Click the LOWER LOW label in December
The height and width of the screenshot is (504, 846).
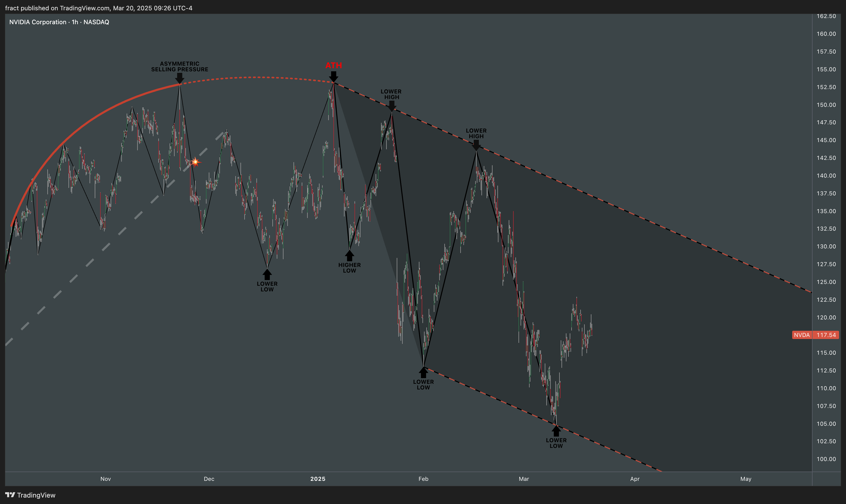[267, 287]
